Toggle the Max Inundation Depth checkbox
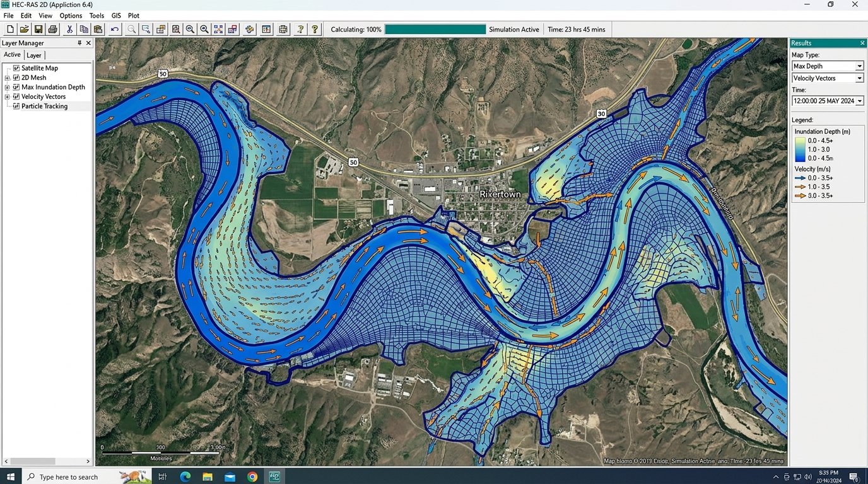868x484 pixels. pyautogui.click(x=16, y=87)
